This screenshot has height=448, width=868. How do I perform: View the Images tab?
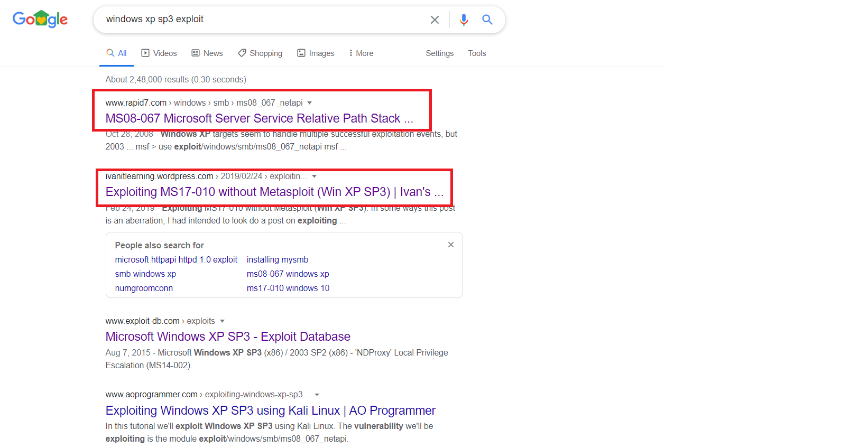coord(316,53)
